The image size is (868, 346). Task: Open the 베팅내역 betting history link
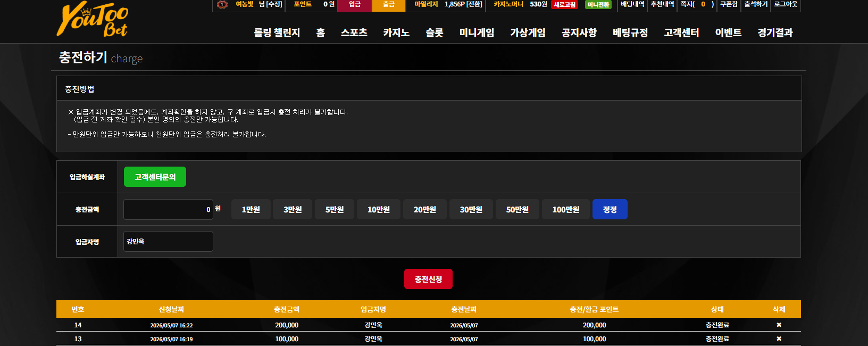[632, 4]
